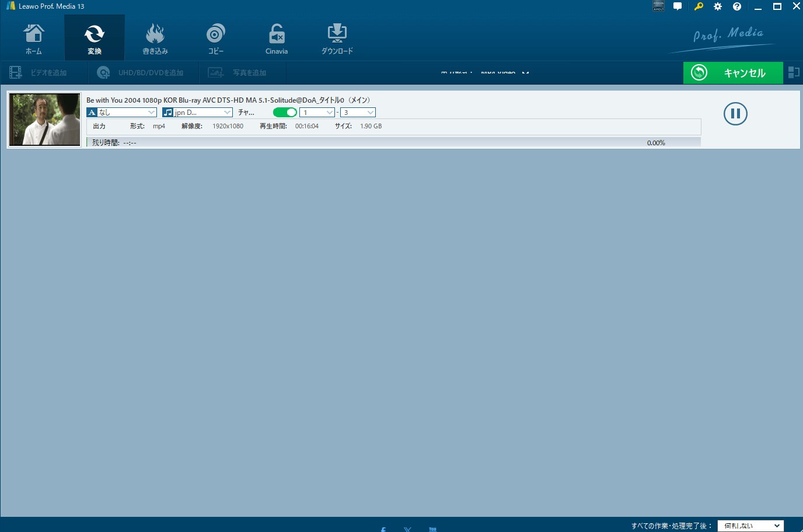Image resolution: width=803 pixels, height=532 pixels.
Task: Click the resolution value 1920x1080
Action: tap(228, 126)
